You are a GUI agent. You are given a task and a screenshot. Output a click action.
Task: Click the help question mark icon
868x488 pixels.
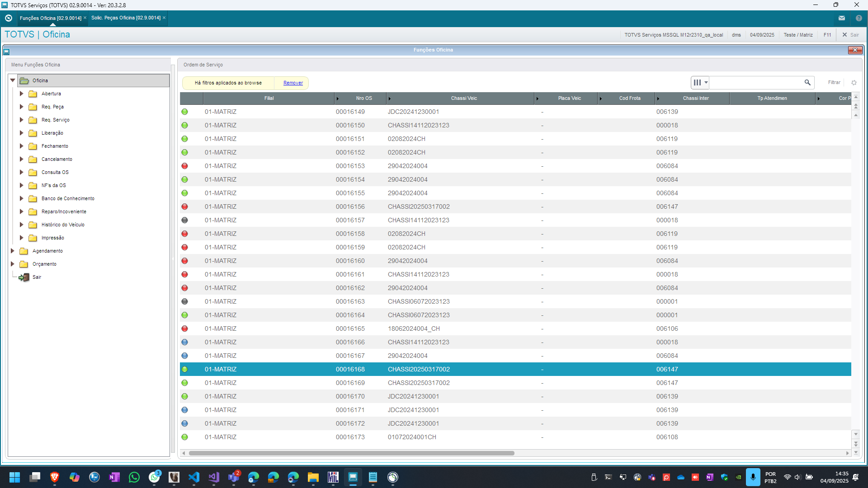pos(859,18)
